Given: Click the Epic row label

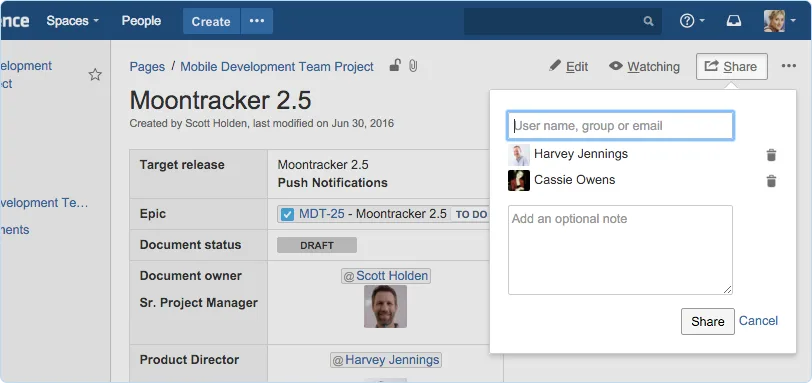Looking at the screenshot, I should click(153, 214).
